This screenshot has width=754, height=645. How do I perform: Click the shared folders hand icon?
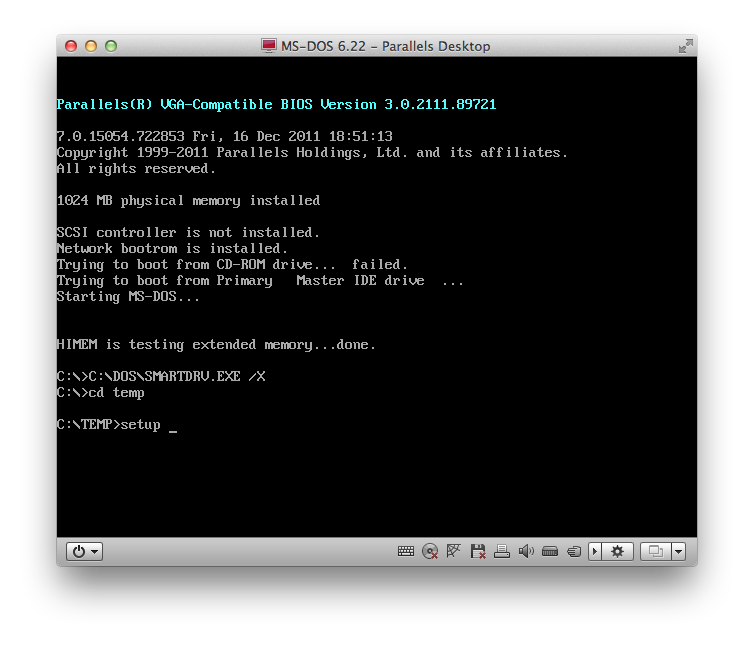point(574,551)
